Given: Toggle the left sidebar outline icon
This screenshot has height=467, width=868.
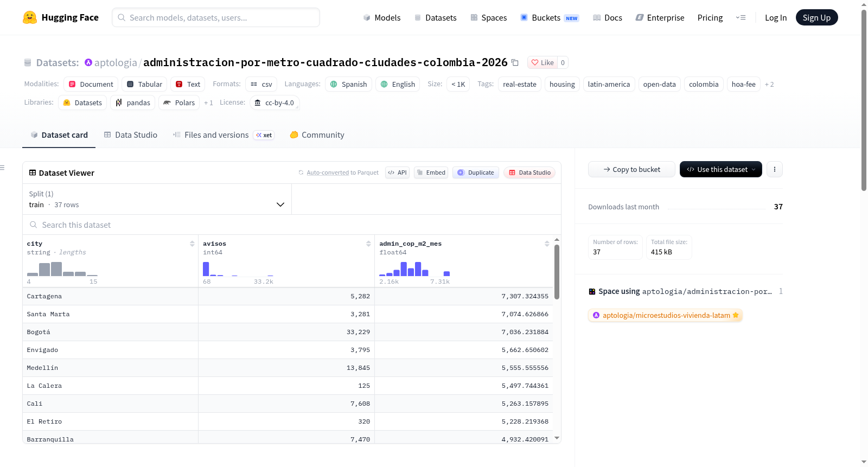Looking at the screenshot, I should click(x=3, y=168).
